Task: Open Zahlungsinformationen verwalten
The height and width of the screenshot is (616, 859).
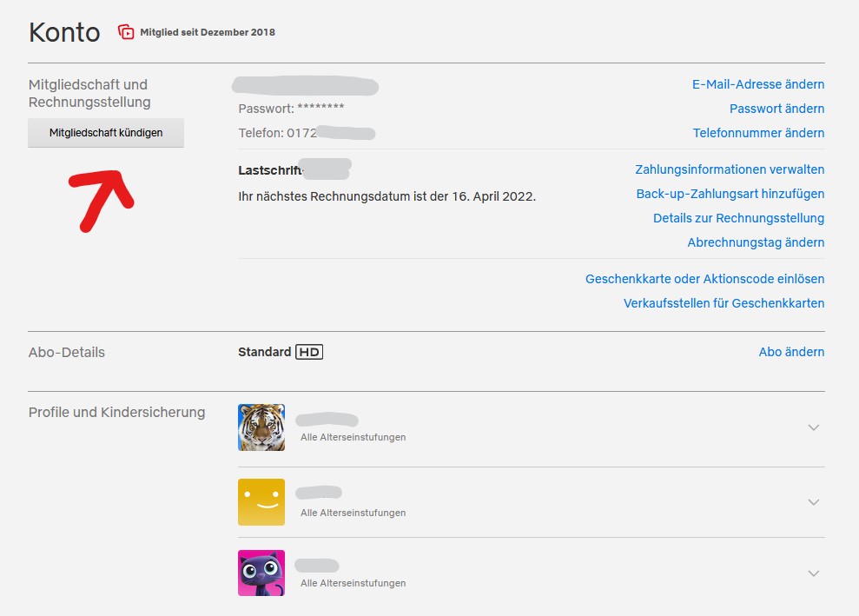Action: coord(730,169)
